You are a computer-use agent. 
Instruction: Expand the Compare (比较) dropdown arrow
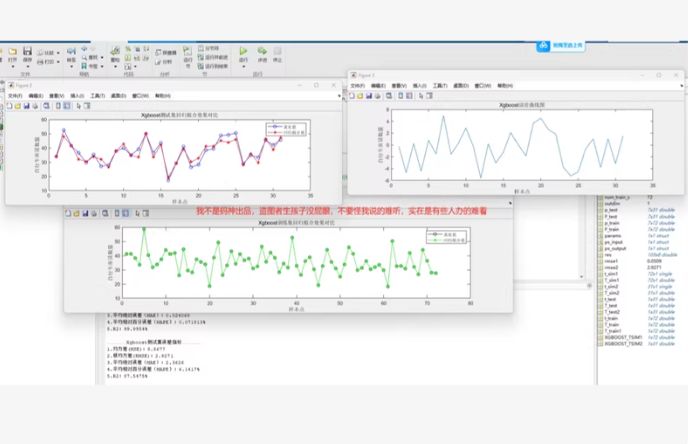pyautogui.click(x=58, y=53)
